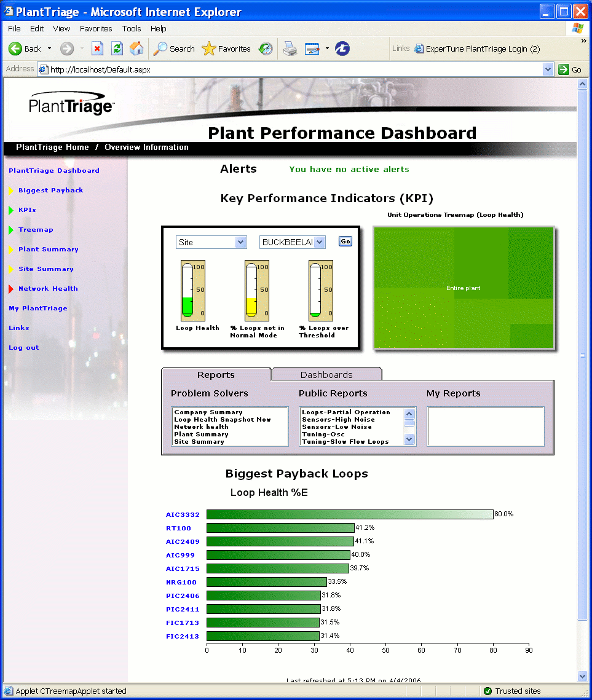
Task: Open the History toolbar icon
Action: coord(266,49)
